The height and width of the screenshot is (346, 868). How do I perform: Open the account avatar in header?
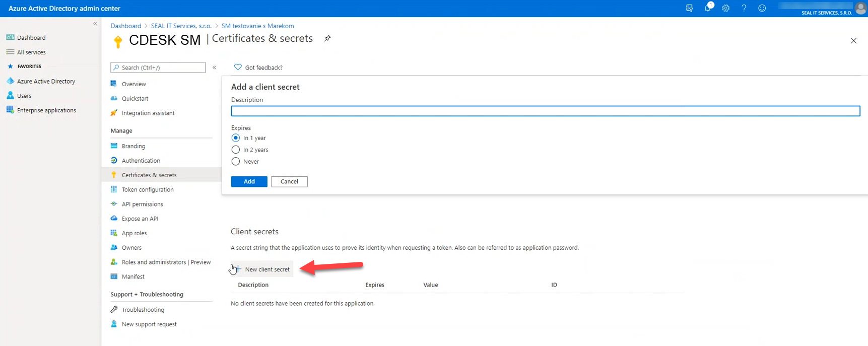tap(861, 8)
